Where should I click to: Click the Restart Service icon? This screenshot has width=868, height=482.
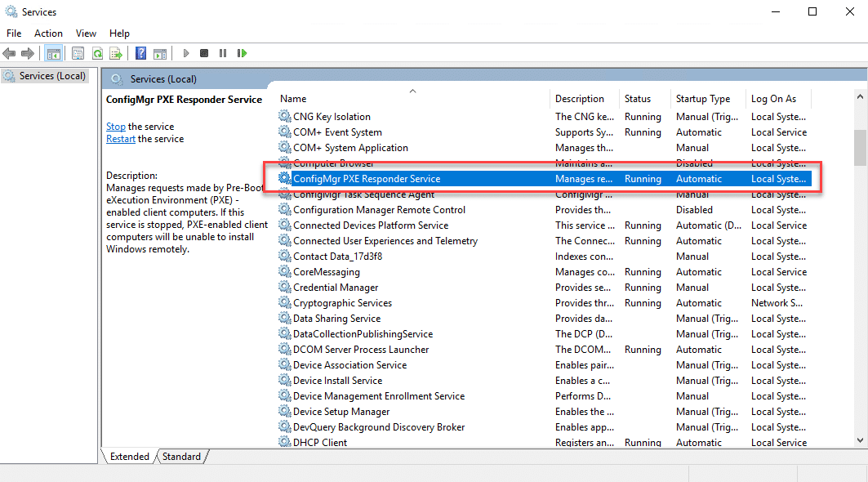(242, 53)
